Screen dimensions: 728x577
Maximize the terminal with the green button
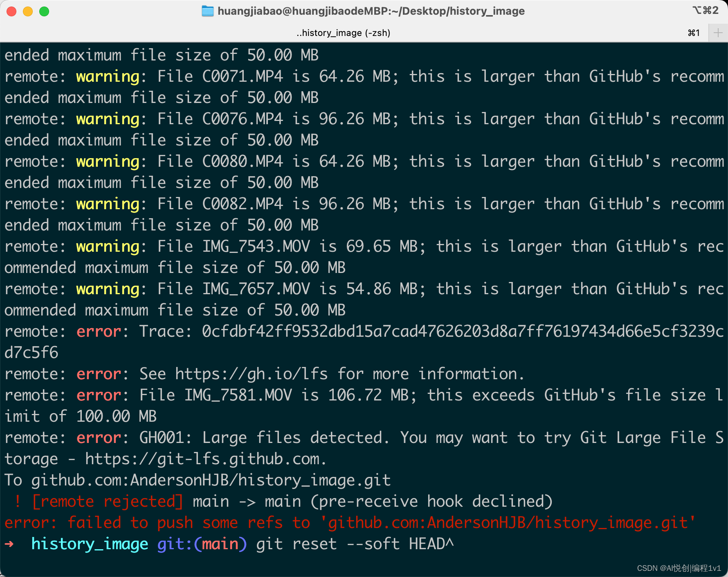pyautogui.click(x=44, y=11)
